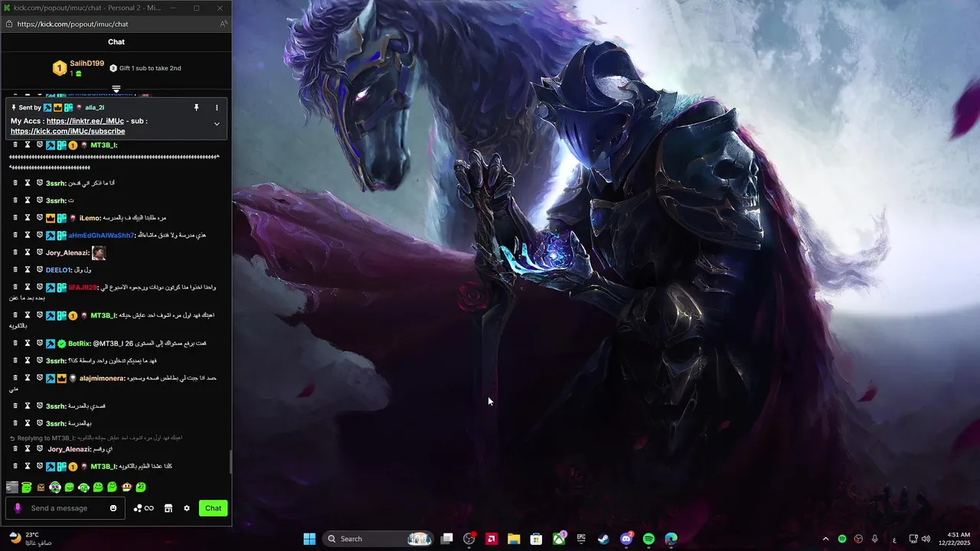Screen dimensions: 980x551
Task: Open the Windows Start menu
Action: 309,539
